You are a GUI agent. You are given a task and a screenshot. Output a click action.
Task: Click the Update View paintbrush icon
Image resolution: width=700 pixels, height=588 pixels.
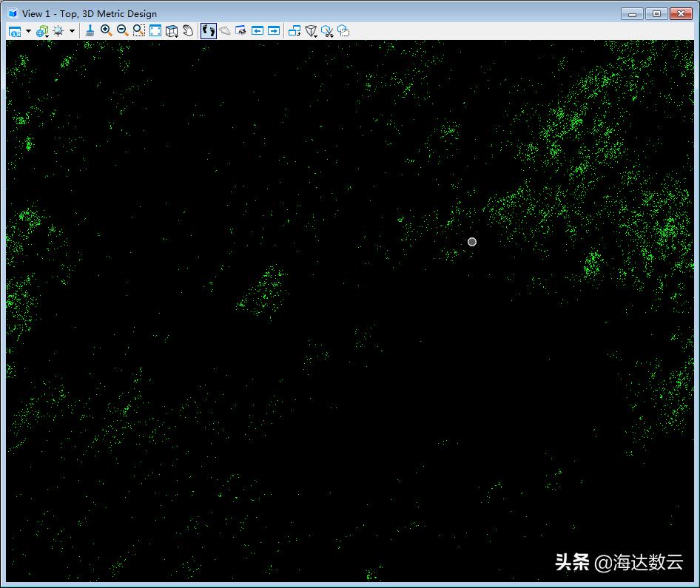(90, 31)
